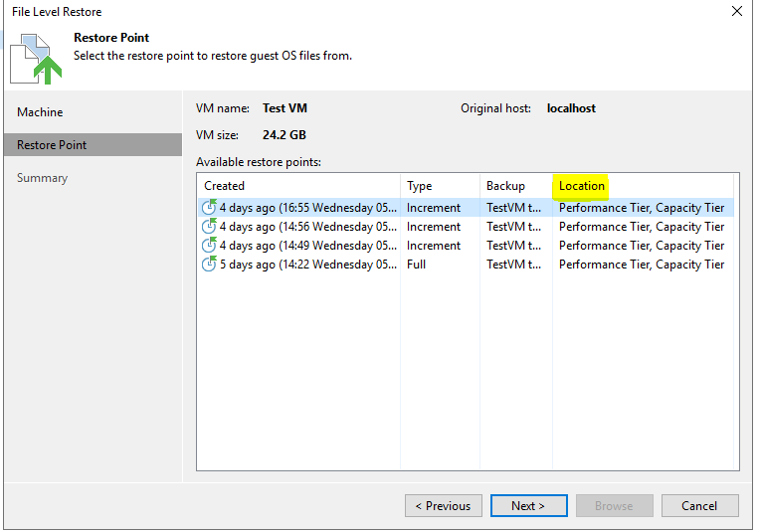
Task: Click the File Level Restore wizard icon
Action: (x=36, y=59)
